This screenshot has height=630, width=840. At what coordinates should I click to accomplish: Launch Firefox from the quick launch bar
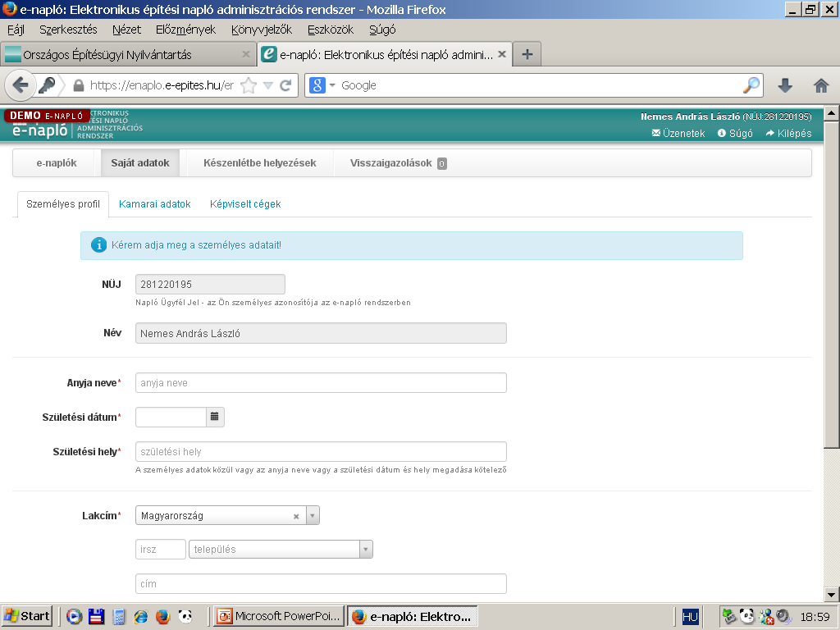coord(163,617)
